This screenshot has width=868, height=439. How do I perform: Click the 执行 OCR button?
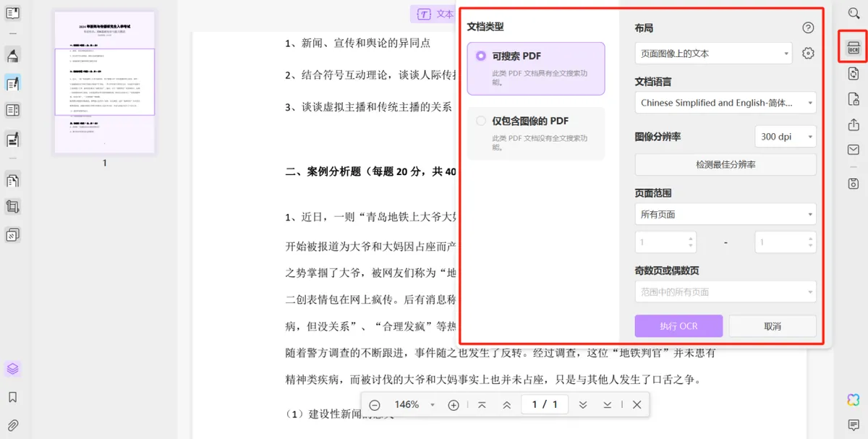pos(678,326)
